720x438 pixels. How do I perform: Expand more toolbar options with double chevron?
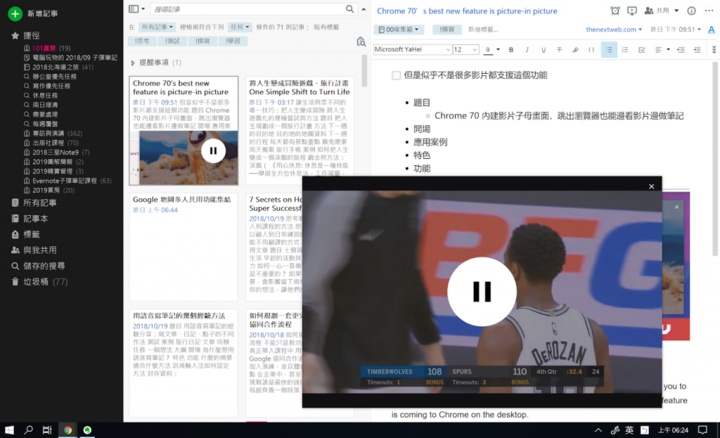(x=714, y=50)
